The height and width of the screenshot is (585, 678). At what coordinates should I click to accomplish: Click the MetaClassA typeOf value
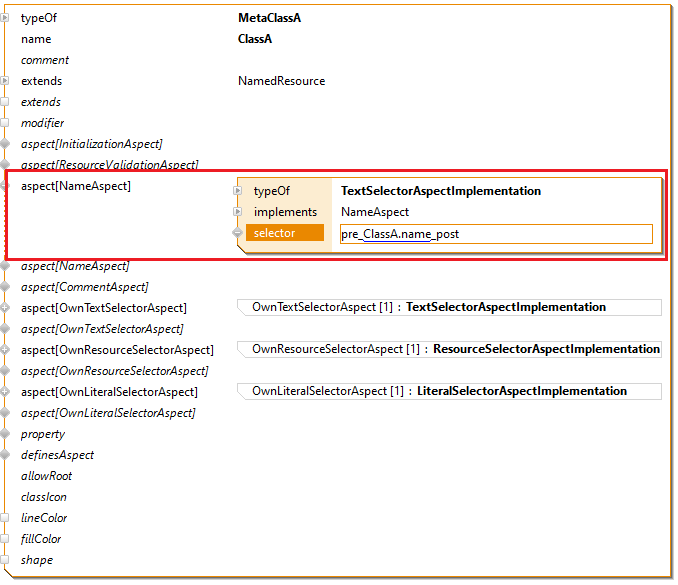(x=269, y=18)
